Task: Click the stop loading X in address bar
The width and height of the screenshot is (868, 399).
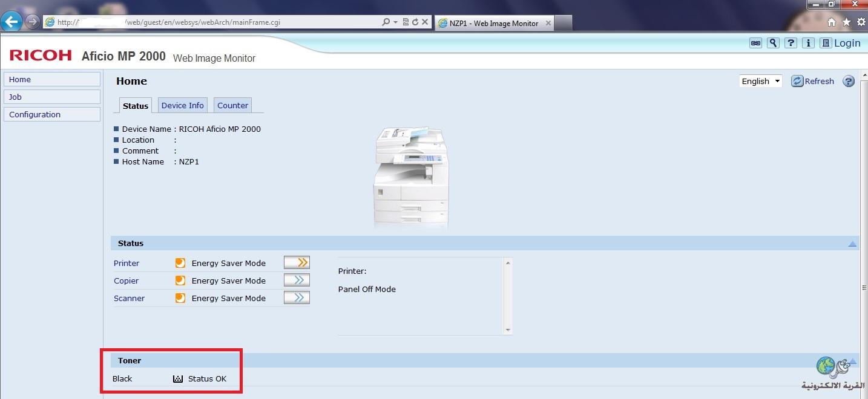Action: [425, 22]
